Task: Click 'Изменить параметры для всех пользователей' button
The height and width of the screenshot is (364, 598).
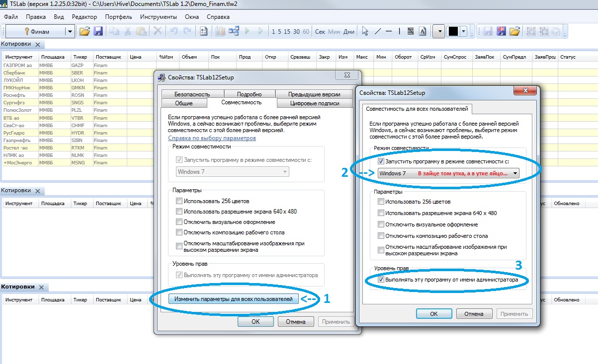Action: (x=234, y=298)
